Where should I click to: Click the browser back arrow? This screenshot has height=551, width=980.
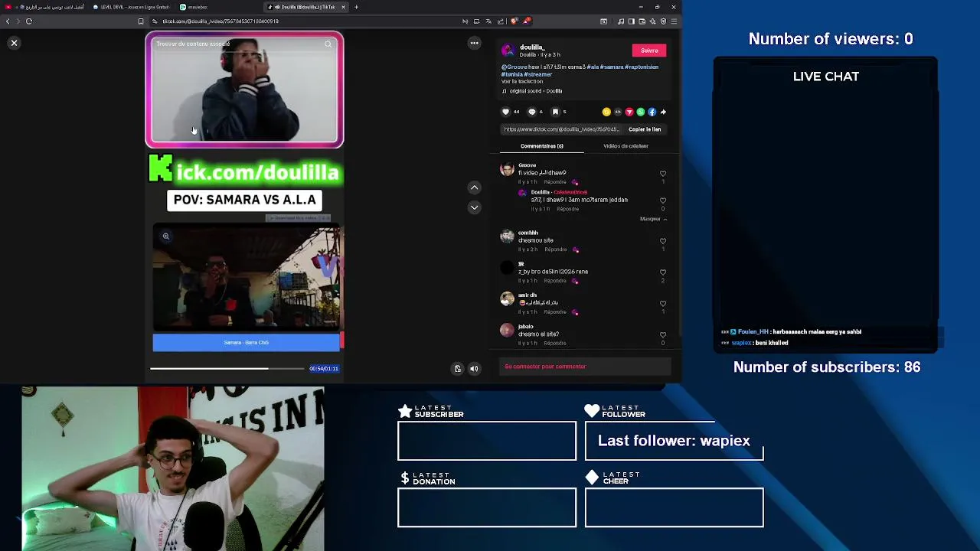click(x=8, y=21)
